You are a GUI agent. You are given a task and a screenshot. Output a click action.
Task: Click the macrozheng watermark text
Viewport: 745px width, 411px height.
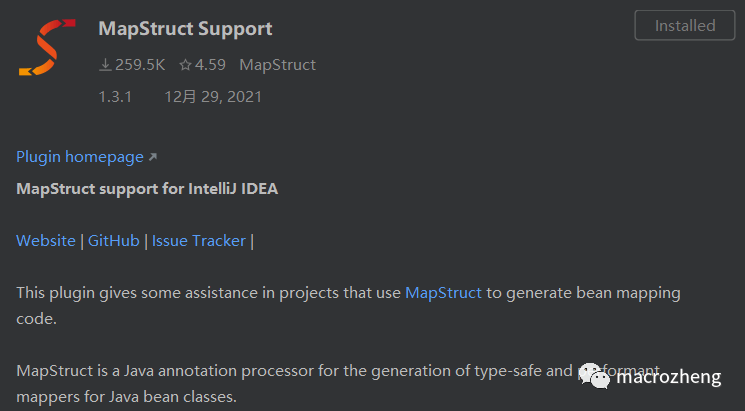tap(670, 378)
